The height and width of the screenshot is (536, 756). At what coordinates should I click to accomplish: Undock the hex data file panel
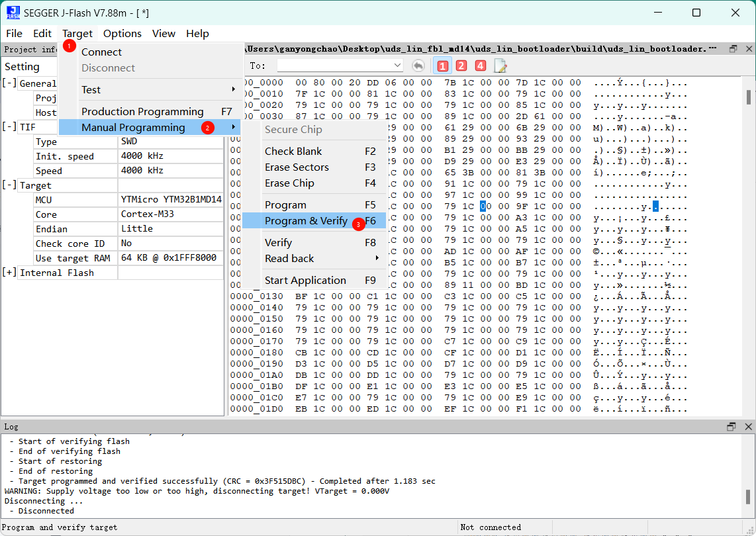point(733,49)
